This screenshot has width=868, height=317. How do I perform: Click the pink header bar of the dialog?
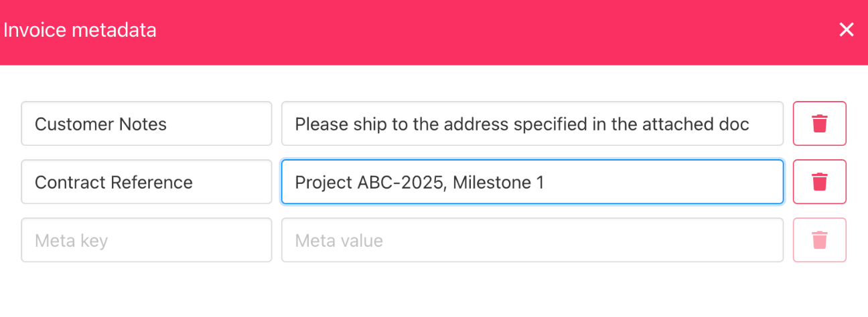(x=434, y=32)
